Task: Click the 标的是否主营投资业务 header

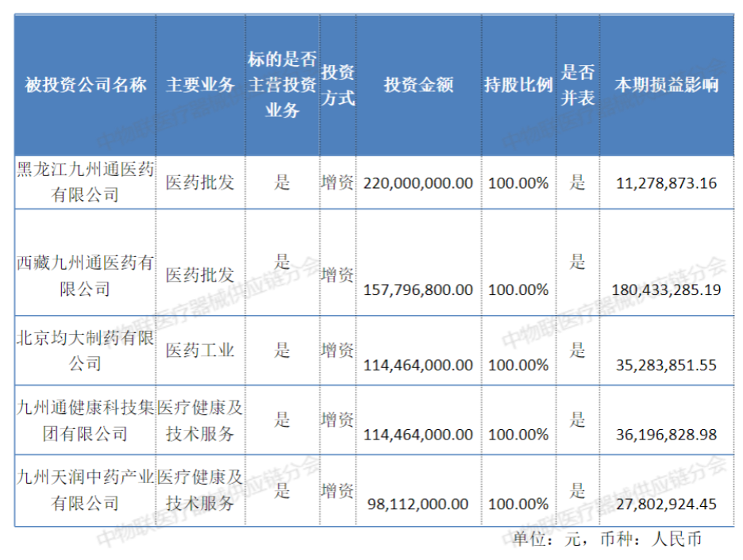Action: click(283, 85)
